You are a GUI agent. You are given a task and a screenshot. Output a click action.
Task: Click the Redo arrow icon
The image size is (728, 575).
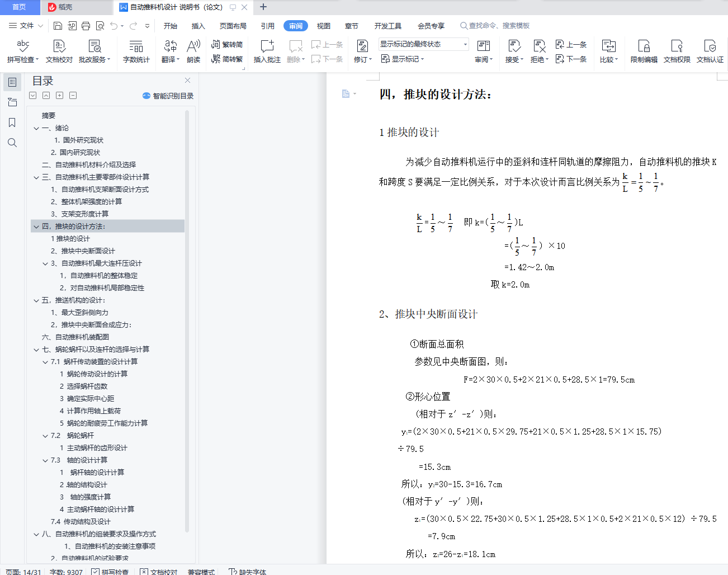(x=133, y=26)
